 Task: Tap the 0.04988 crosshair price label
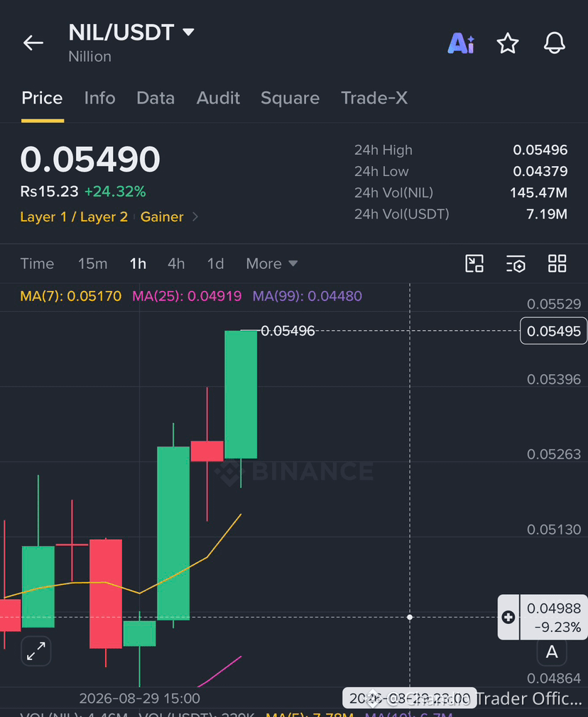click(x=554, y=608)
